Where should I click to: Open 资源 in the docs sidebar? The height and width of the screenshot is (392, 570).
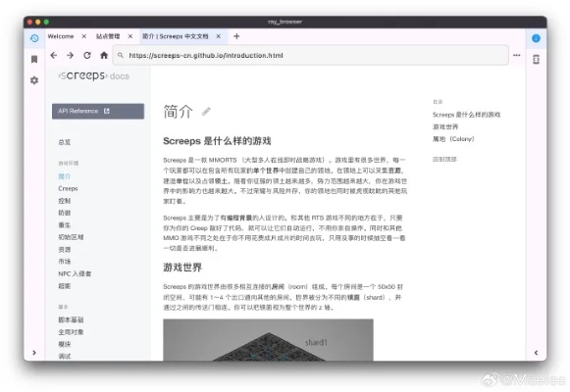coord(65,249)
